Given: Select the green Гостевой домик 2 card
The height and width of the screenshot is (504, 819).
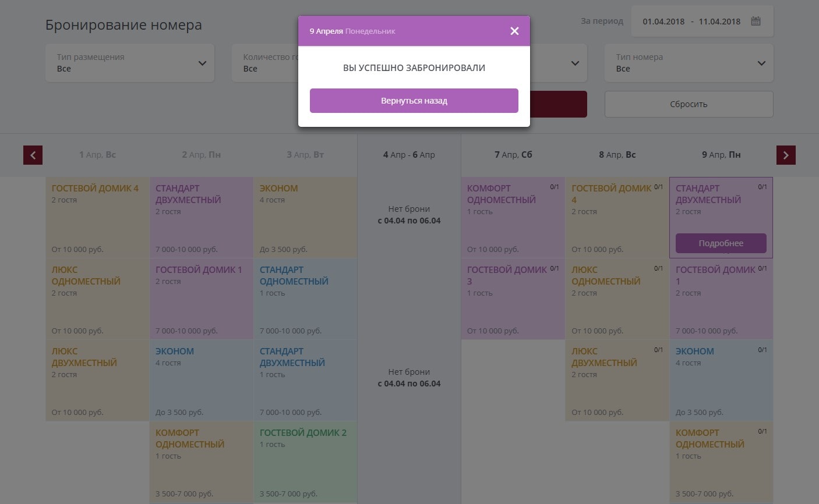Looking at the screenshot, I should (305, 462).
